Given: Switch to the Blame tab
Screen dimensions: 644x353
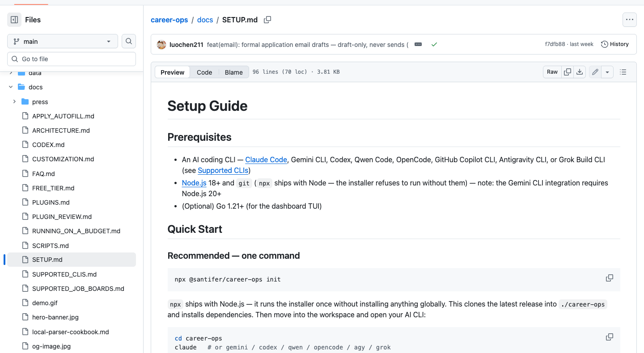Looking at the screenshot, I should coord(233,72).
